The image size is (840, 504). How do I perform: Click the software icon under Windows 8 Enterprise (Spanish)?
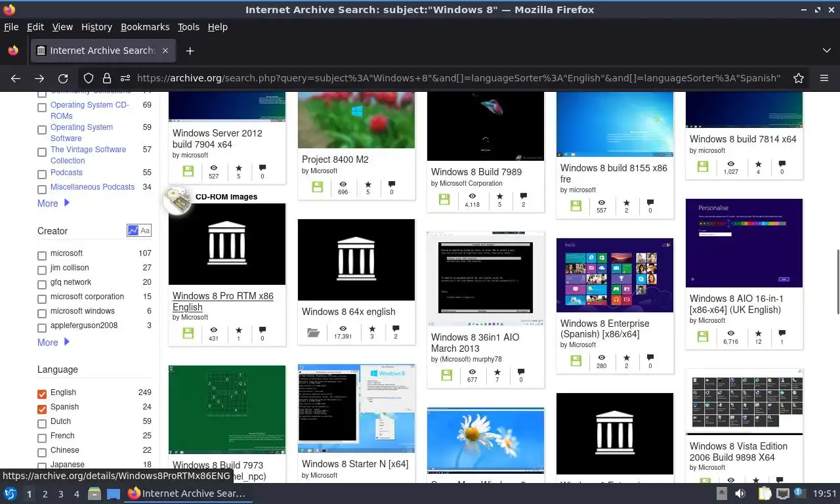(x=576, y=361)
